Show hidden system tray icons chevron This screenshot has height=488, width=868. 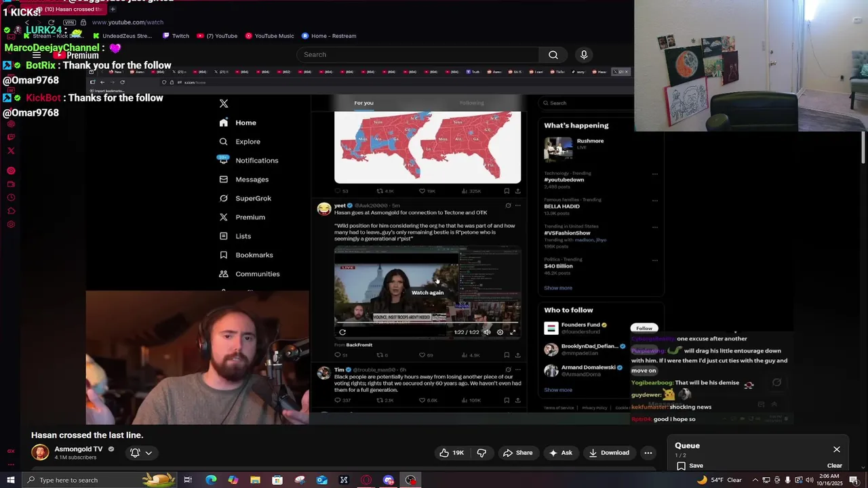point(755,480)
